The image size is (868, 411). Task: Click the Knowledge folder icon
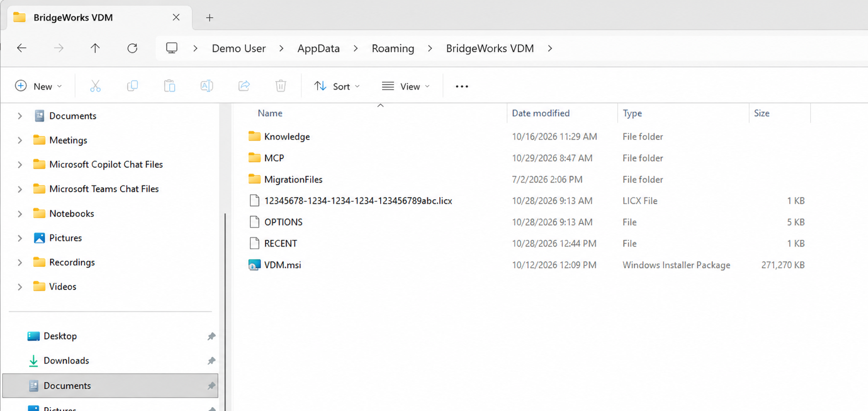click(x=254, y=136)
